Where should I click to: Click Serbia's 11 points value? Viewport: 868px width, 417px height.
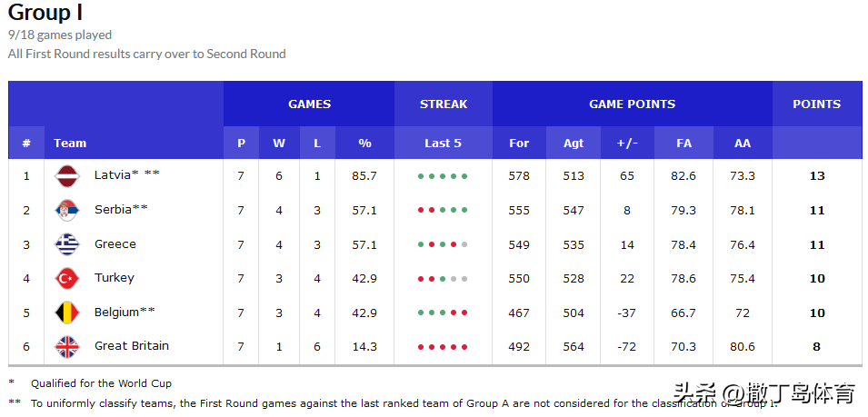[x=816, y=210]
